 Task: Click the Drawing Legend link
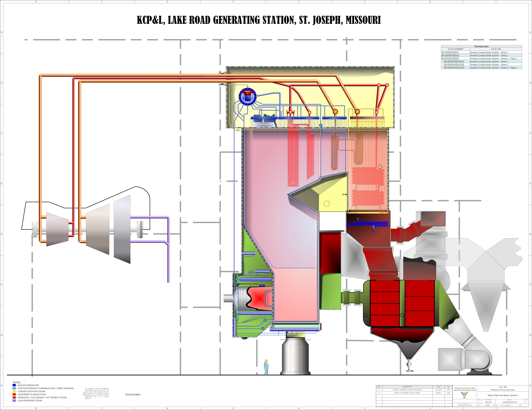click(x=133, y=394)
